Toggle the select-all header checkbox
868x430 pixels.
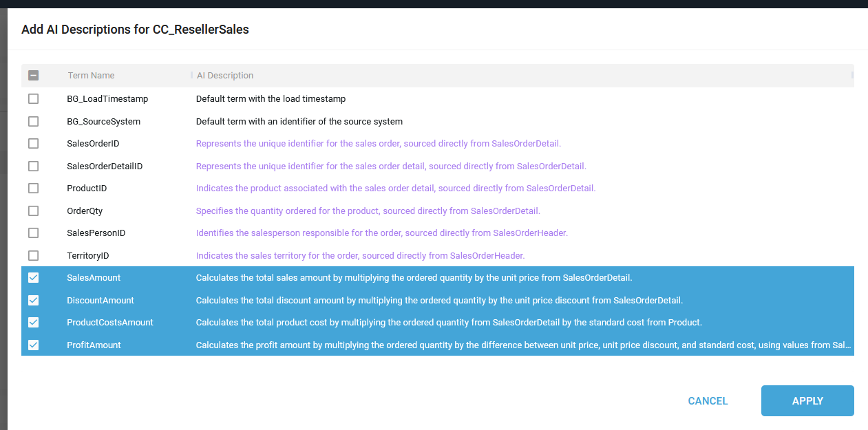(x=33, y=76)
